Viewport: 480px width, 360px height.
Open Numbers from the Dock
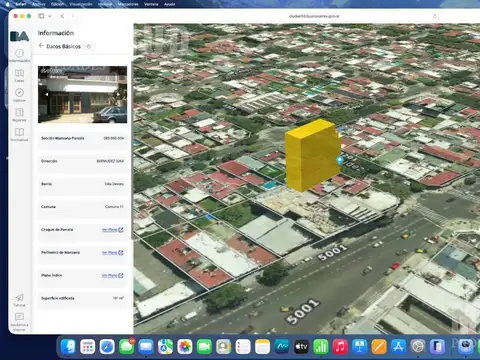(x=321, y=347)
